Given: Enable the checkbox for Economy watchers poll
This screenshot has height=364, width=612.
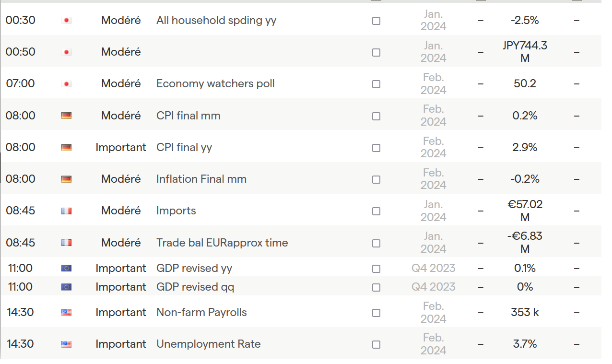Looking at the screenshot, I should click(x=377, y=84).
